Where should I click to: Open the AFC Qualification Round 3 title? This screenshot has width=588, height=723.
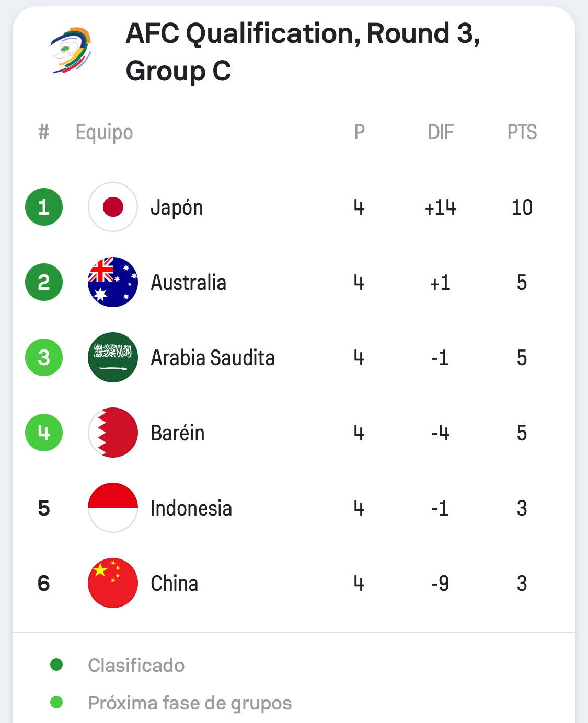click(x=303, y=52)
